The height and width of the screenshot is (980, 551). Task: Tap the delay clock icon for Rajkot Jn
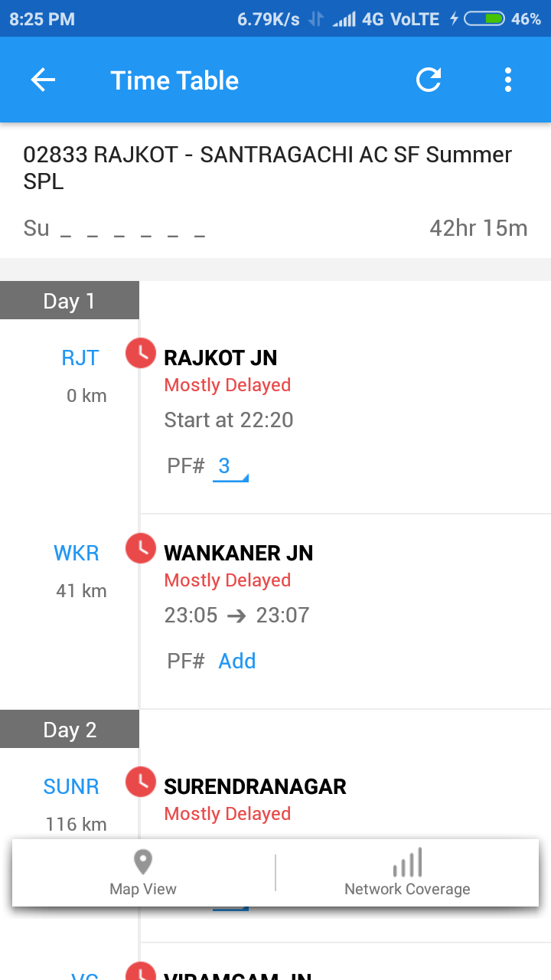141,353
